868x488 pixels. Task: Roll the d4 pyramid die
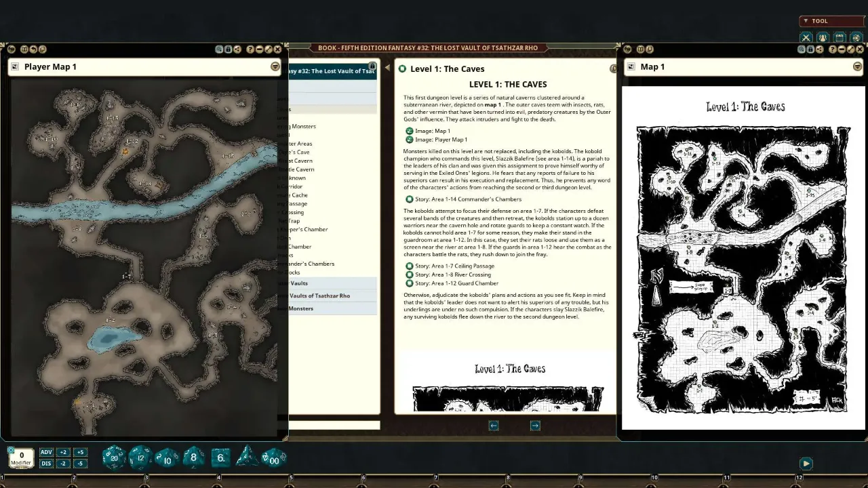[x=247, y=457]
